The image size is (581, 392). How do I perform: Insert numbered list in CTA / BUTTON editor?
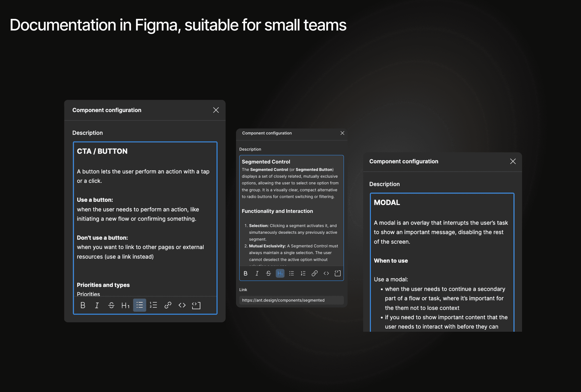[153, 305]
